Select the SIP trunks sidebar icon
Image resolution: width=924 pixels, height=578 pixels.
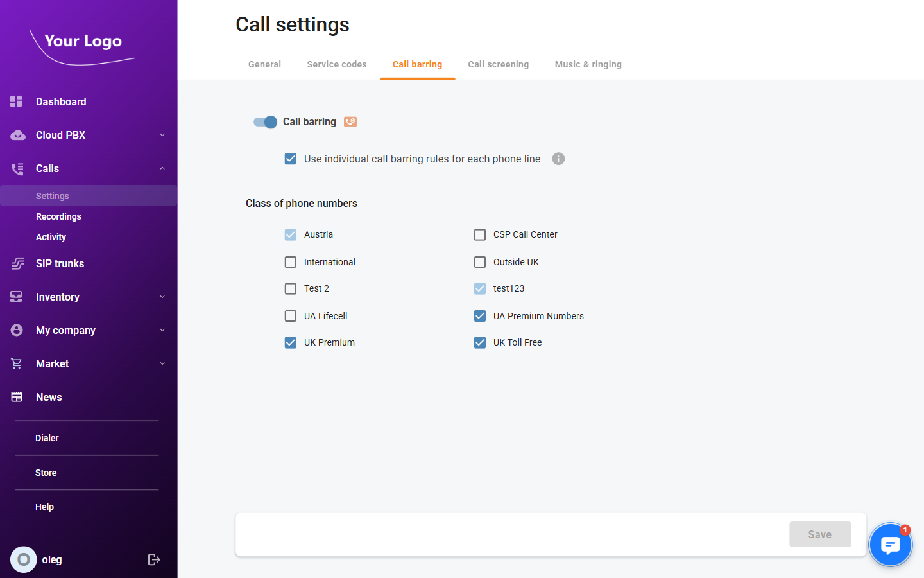[x=16, y=263]
